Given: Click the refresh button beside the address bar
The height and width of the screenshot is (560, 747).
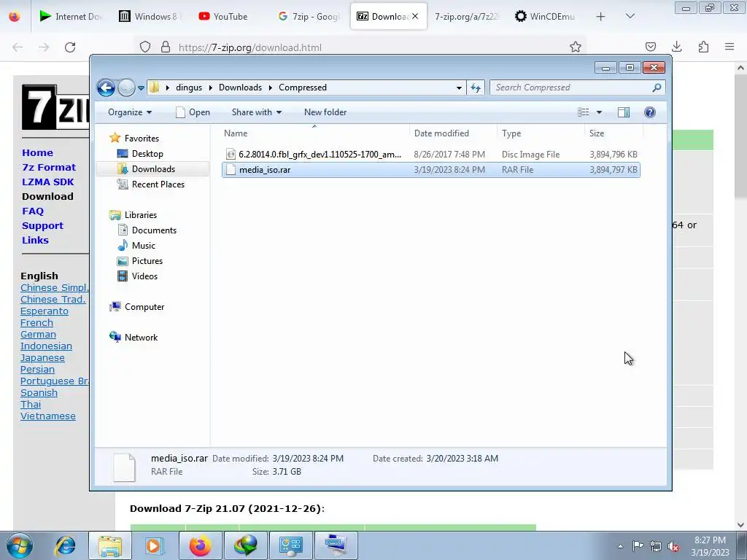Looking at the screenshot, I should [476, 87].
